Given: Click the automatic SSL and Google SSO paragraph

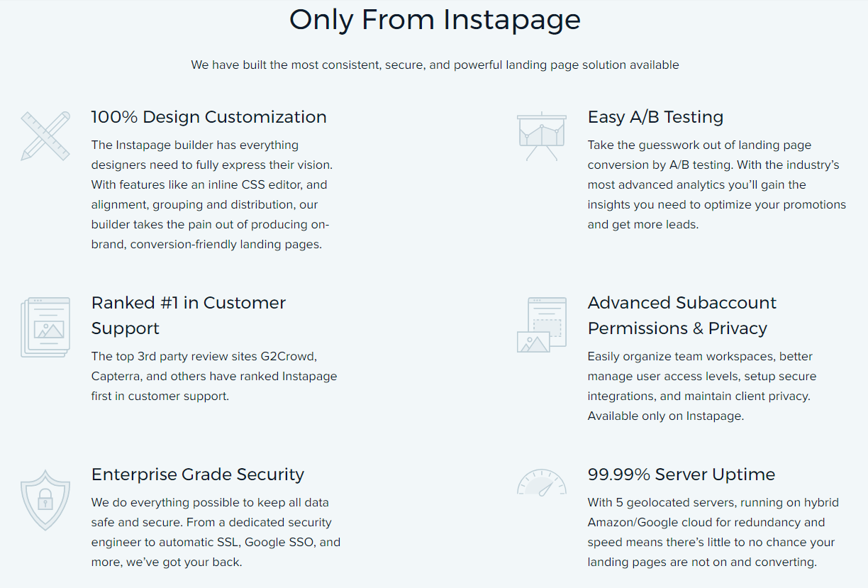Looking at the screenshot, I should pyautogui.click(x=216, y=532).
